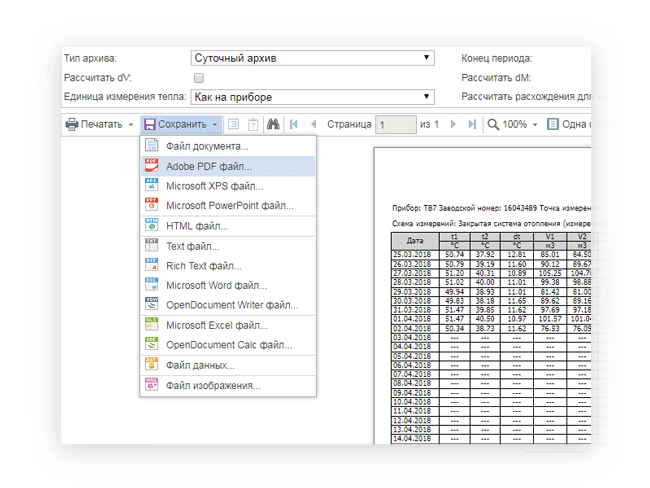Click the Adobe PDF file icon
This screenshot has height=488, width=650.
point(151,165)
